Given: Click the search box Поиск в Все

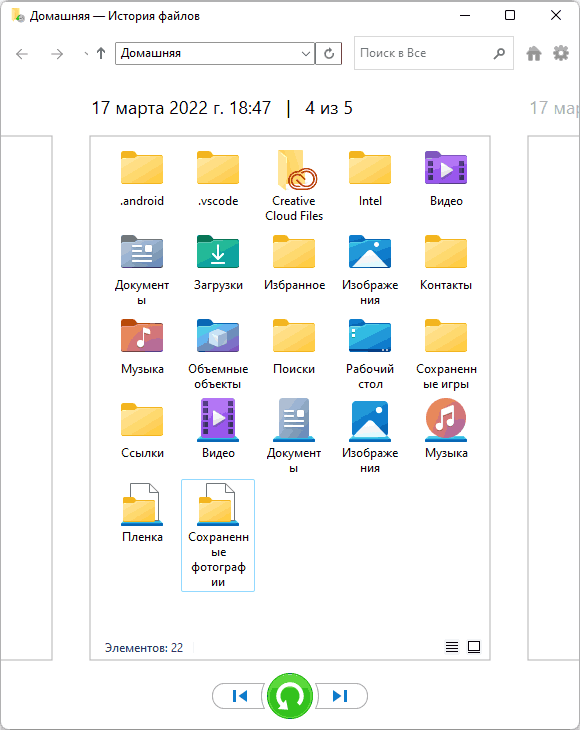Looking at the screenshot, I should 424,53.
